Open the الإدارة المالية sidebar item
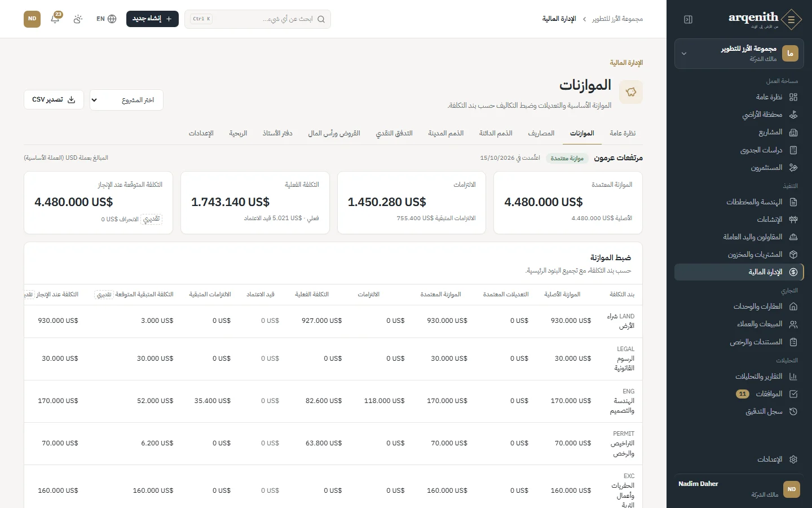 [x=739, y=272]
